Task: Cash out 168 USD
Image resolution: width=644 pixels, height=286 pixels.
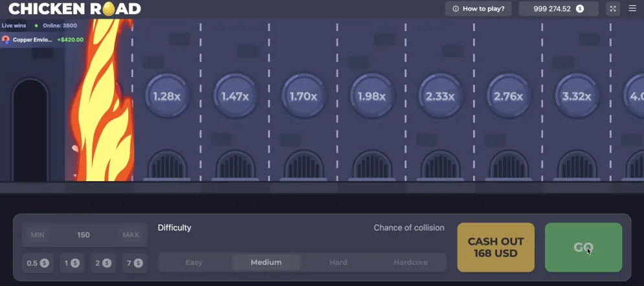Action: (x=496, y=247)
